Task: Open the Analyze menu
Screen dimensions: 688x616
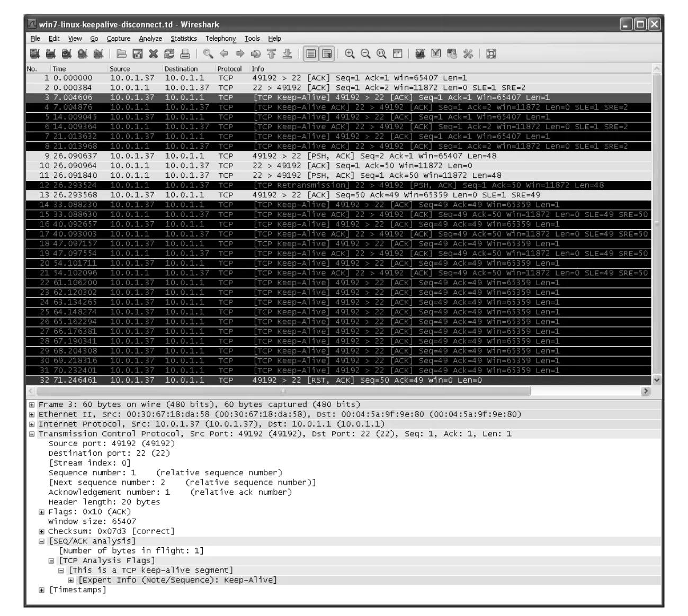Action: tap(150, 39)
